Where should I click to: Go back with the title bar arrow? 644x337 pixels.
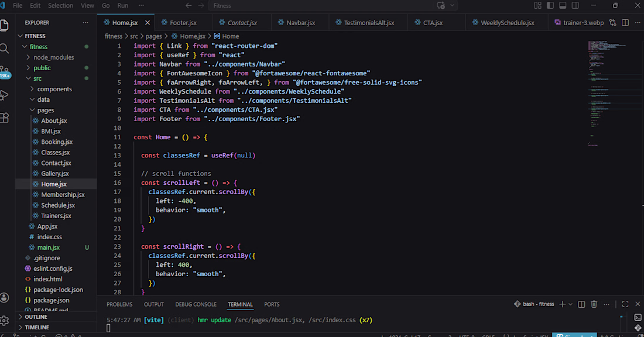[x=189, y=6]
